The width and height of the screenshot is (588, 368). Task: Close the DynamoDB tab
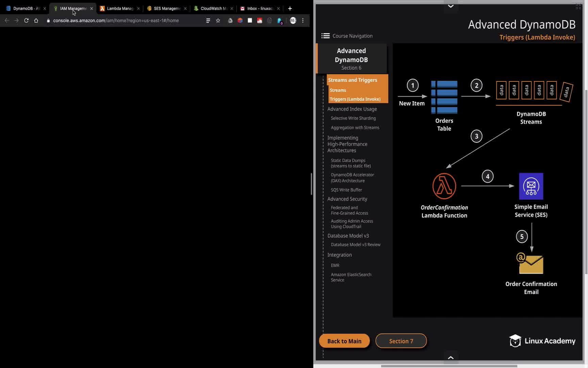pos(45,9)
